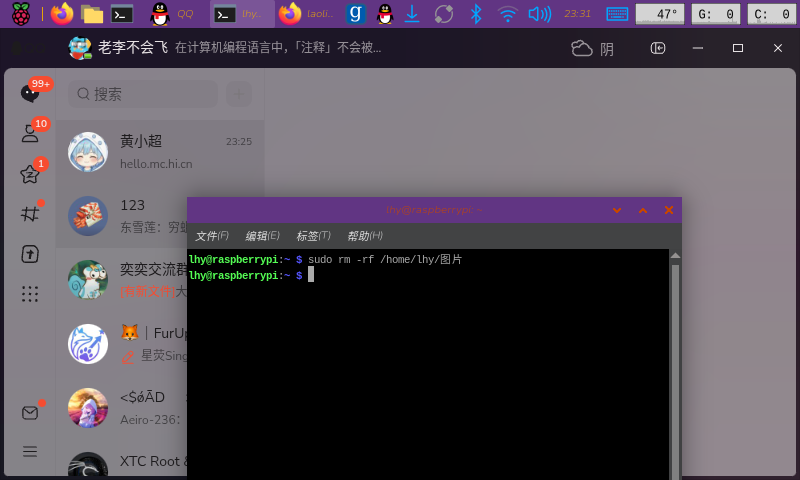Open the 黄小超 chat conversation
The width and height of the screenshot is (800, 480).
click(x=160, y=152)
